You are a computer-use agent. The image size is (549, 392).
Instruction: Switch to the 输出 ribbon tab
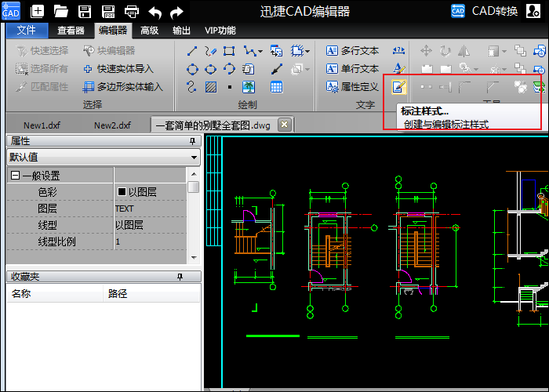click(181, 31)
